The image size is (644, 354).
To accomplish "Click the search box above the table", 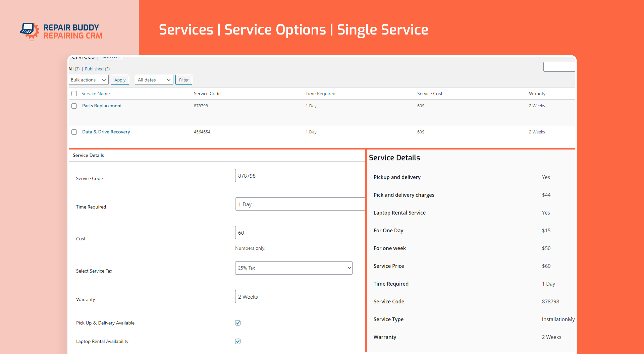I will pyautogui.click(x=559, y=67).
